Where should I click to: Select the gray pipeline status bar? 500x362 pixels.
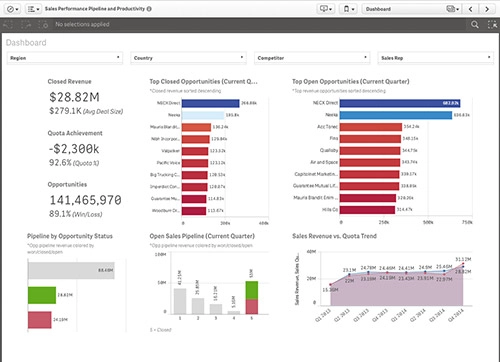point(71,270)
